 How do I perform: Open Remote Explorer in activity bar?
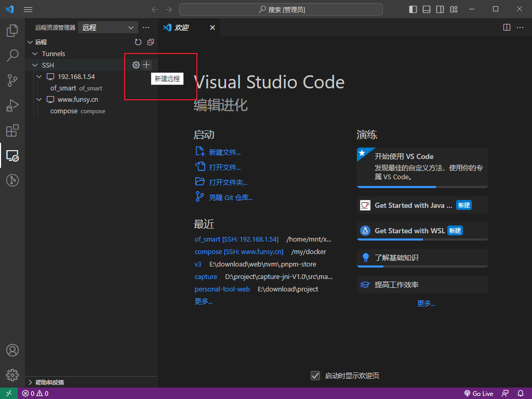(12, 156)
